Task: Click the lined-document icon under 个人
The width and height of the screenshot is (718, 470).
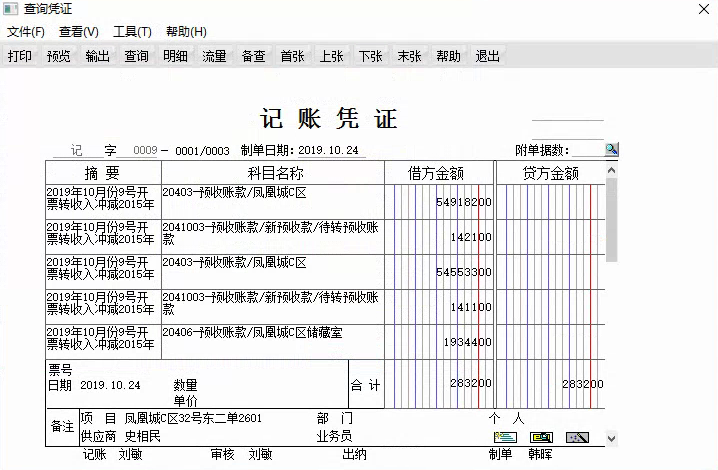Action: (505, 437)
